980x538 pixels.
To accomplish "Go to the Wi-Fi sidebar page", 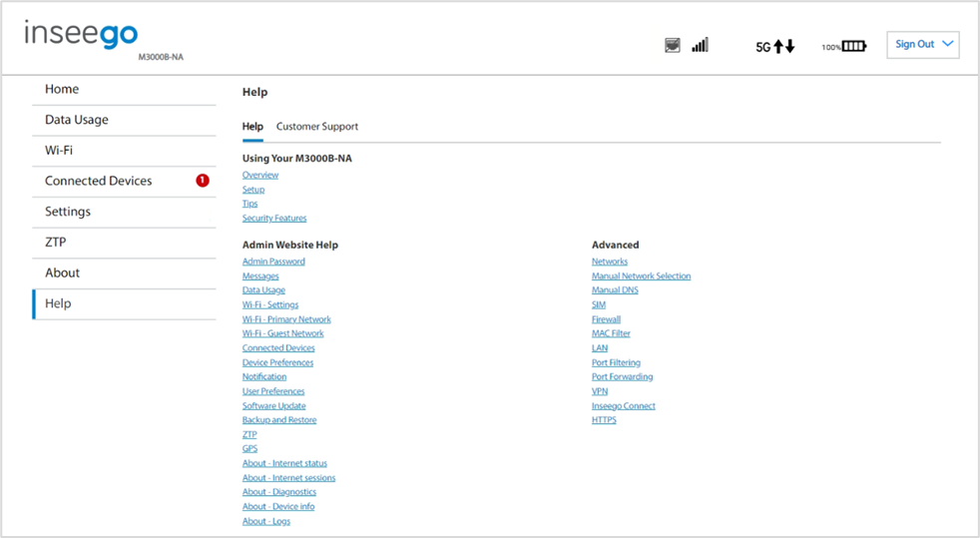I will coord(124,151).
